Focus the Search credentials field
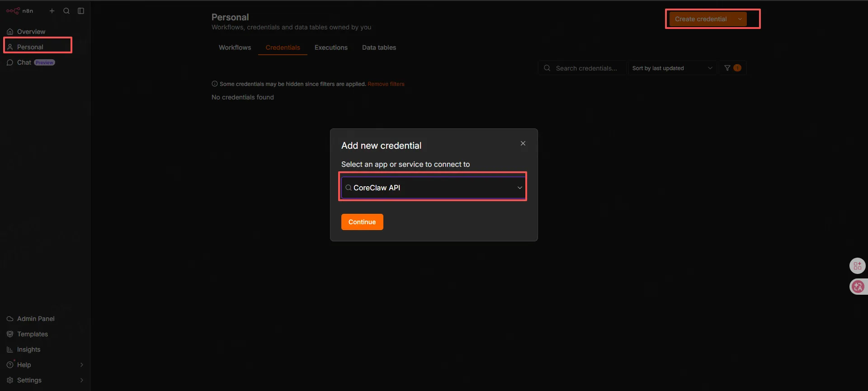Screen dimensions: 868x391 coord(582,68)
